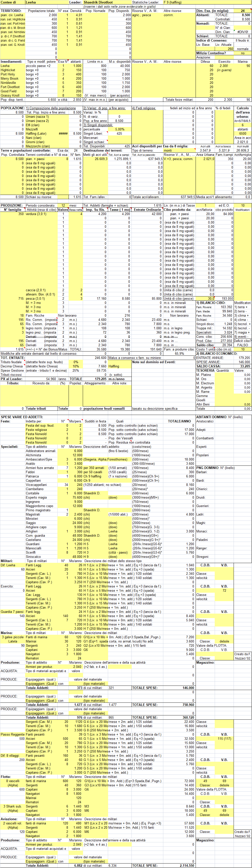Select the 'Milizia Contadina?' label
The height and width of the screenshot is (868, 252).
[x=211, y=53]
